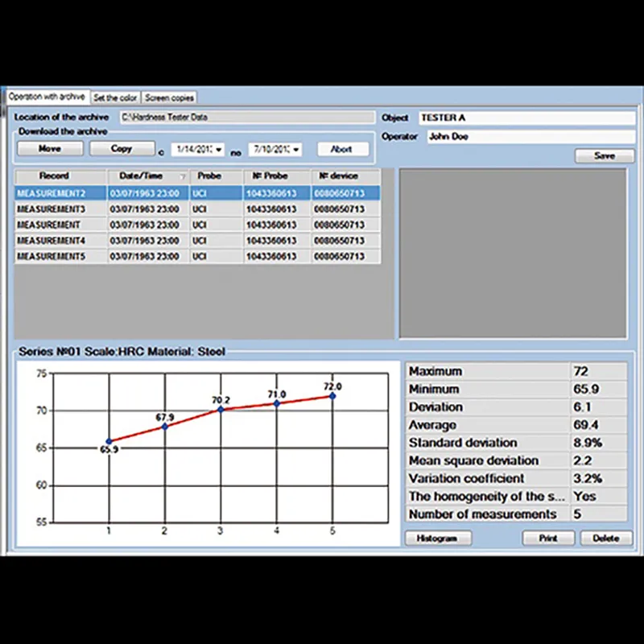
Task: Click the 72.0 data point on the chart
Action: pyautogui.click(x=332, y=396)
